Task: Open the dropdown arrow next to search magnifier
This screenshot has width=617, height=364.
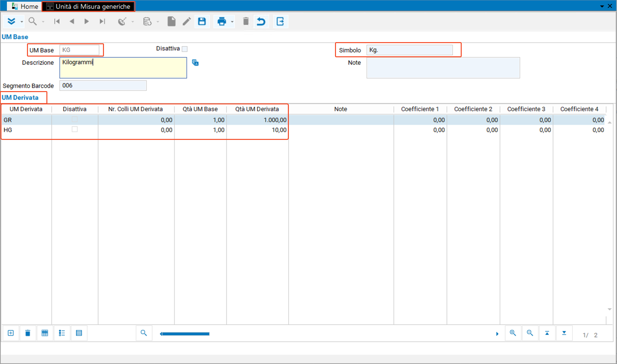Action: tap(43, 22)
